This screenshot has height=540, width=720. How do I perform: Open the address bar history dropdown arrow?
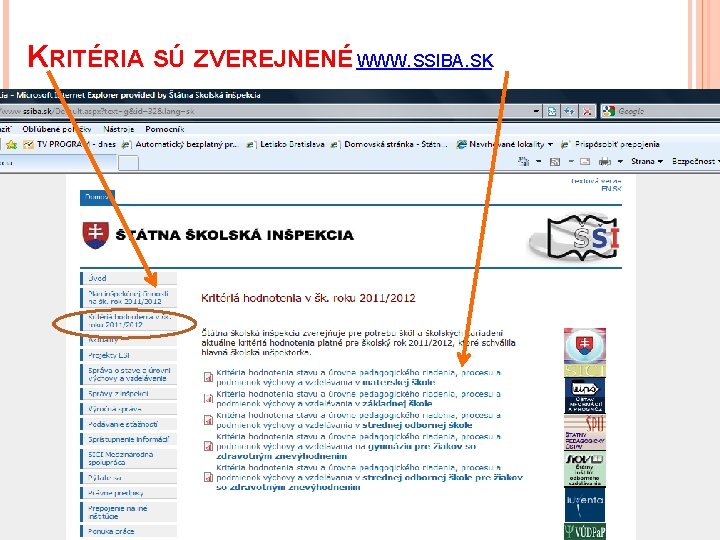[x=536, y=111]
